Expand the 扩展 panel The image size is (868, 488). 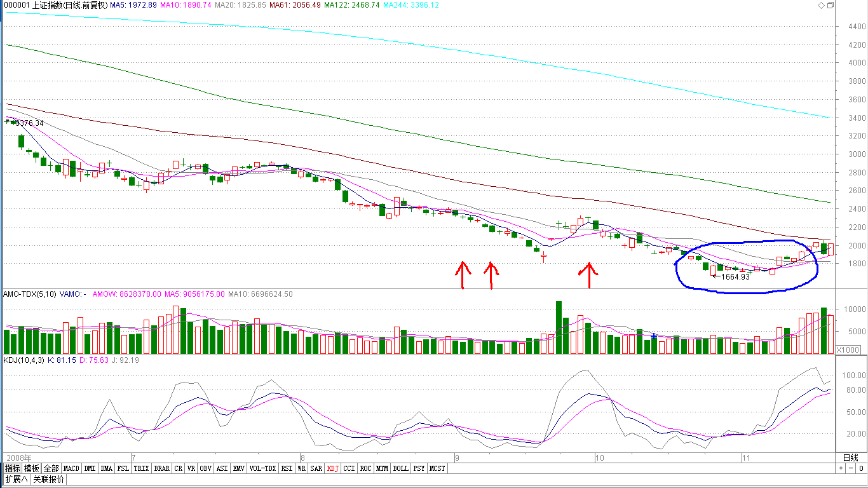click(16, 479)
